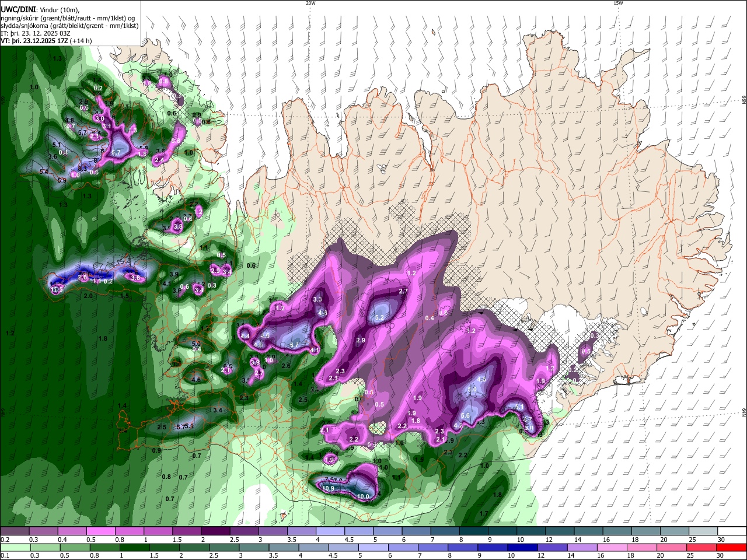Click the '20W' longitude label
Viewport: 747px width, 560px height.
point(310,2)
